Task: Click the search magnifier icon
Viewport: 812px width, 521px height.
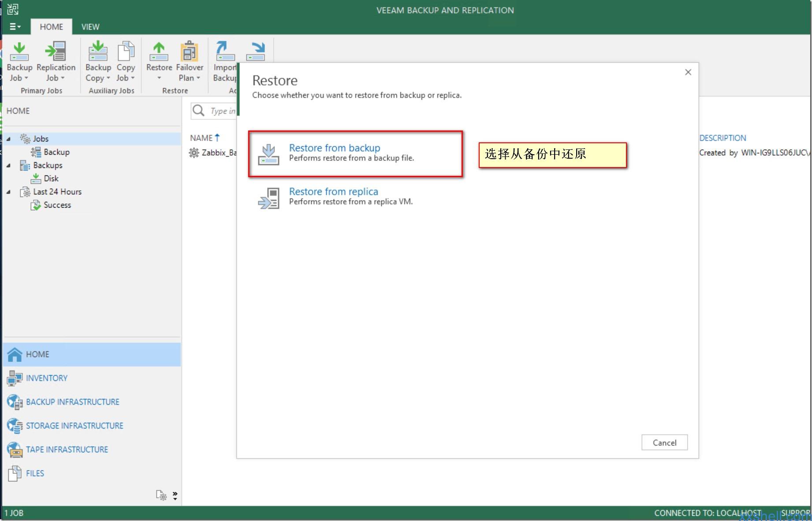Action: tap(199, 110)
